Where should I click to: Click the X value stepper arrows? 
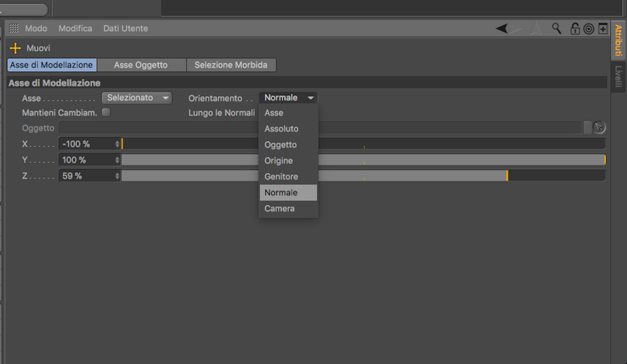pyautogui.click(x=117, y=144)
